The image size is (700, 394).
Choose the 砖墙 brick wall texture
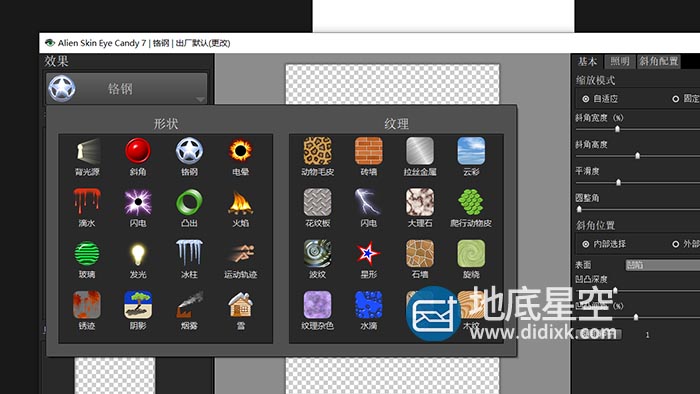[369, 151]
